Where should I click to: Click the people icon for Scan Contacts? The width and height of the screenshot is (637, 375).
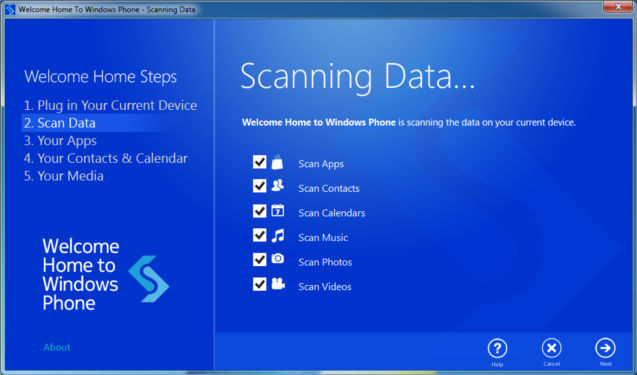click(278, 186)
